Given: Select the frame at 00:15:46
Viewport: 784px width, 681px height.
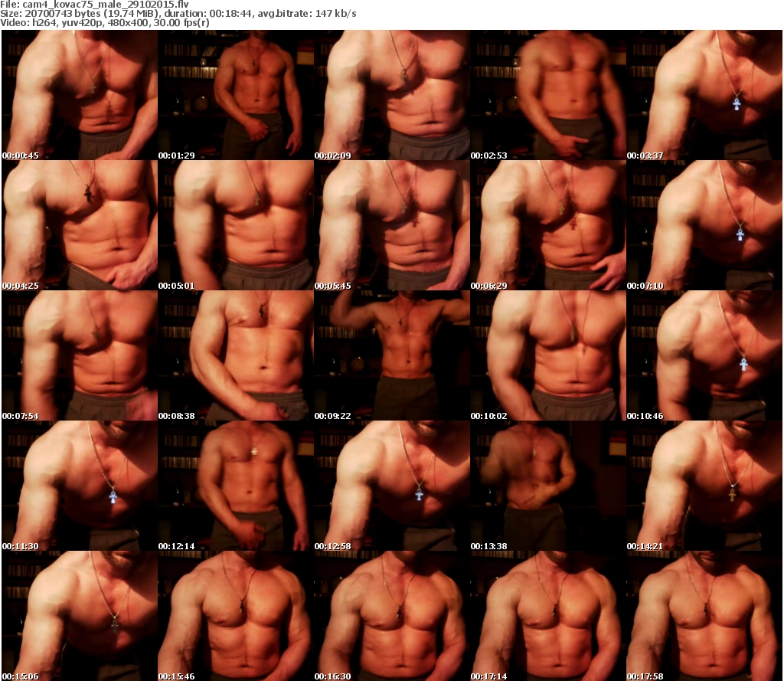Looking at the screenshot, I should pos(236,615).
